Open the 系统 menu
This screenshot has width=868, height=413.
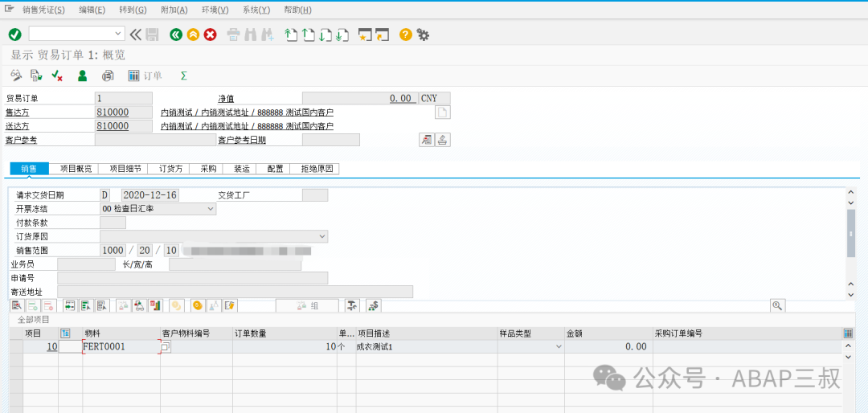(256, 10)
